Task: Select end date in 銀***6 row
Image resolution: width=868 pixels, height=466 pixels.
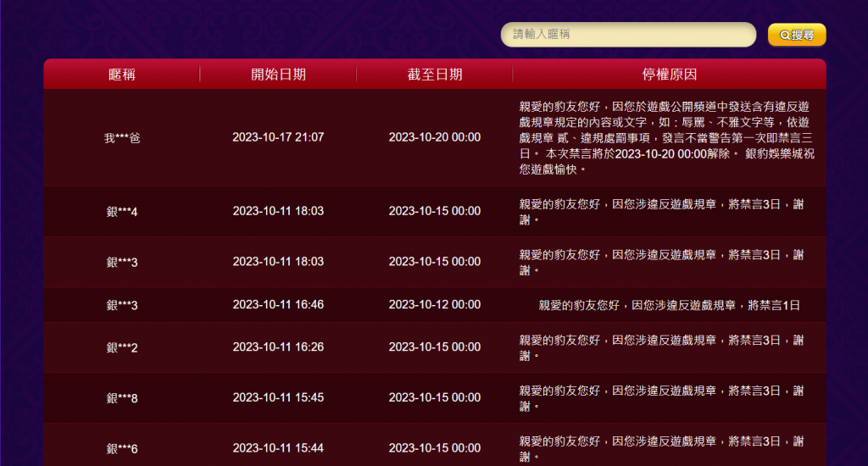Action: [435, 448]
